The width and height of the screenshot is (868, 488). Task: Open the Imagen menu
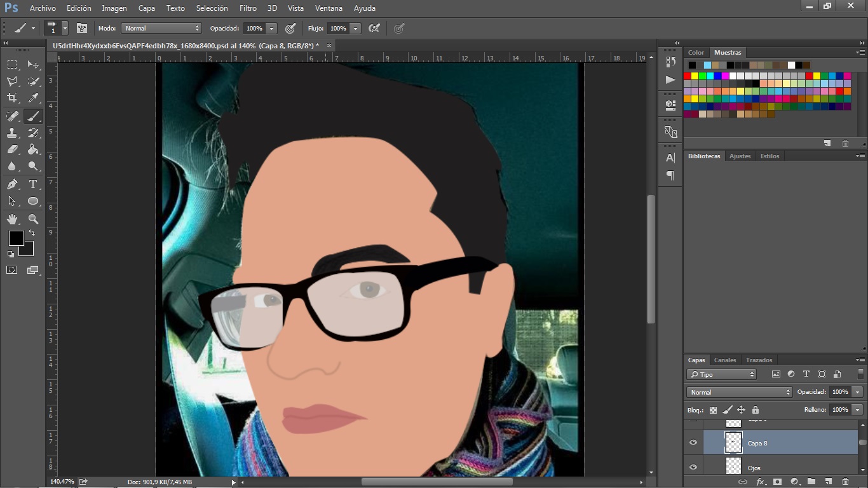114,8
